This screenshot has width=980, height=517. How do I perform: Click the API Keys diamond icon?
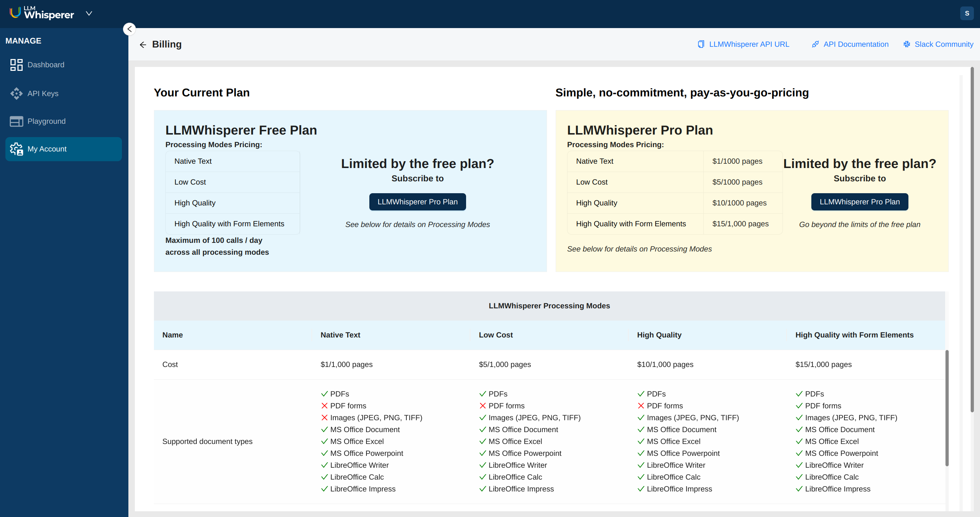tap(16, 93)
